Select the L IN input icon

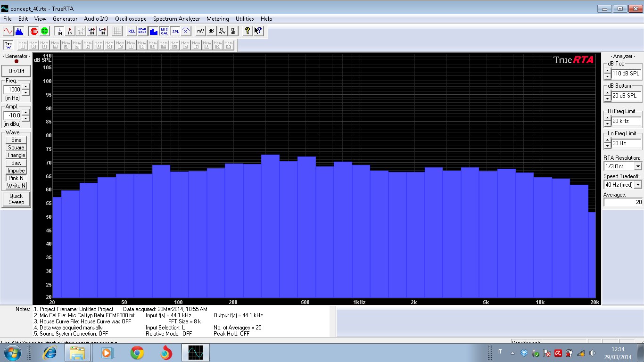[59, 31]
